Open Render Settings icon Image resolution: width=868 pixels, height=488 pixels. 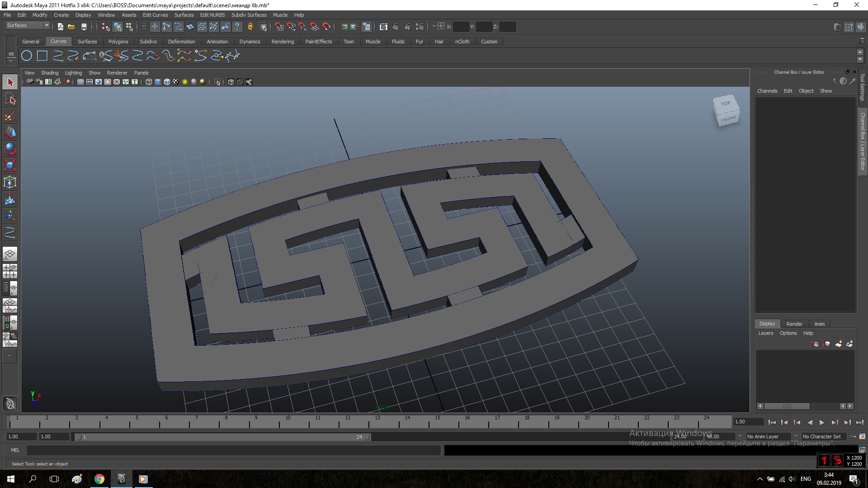coord(420,27)
